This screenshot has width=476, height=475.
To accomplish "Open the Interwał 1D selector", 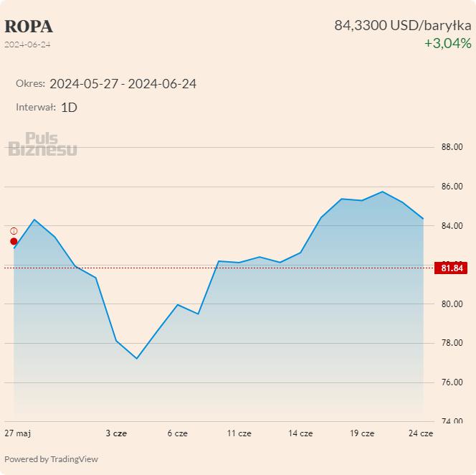I will pyautogui.click(x=69, y=108).
